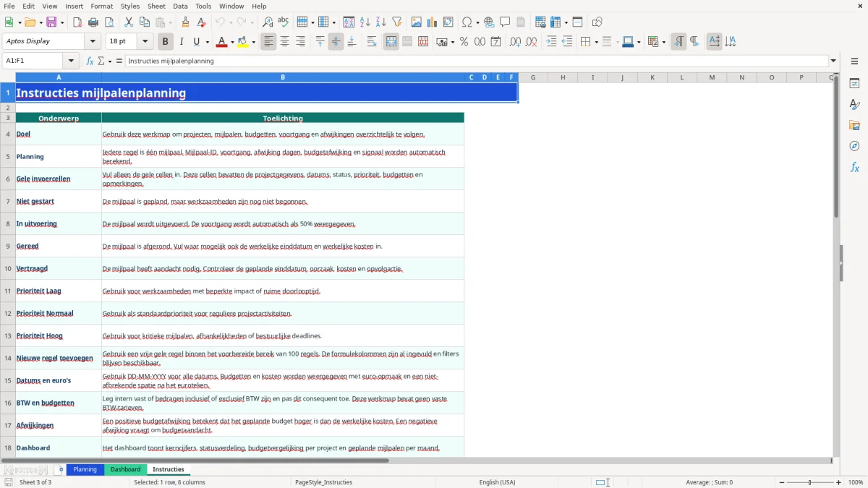Insert a comment
Viewport: 868px width, 488px height.
tap(505, 22)
